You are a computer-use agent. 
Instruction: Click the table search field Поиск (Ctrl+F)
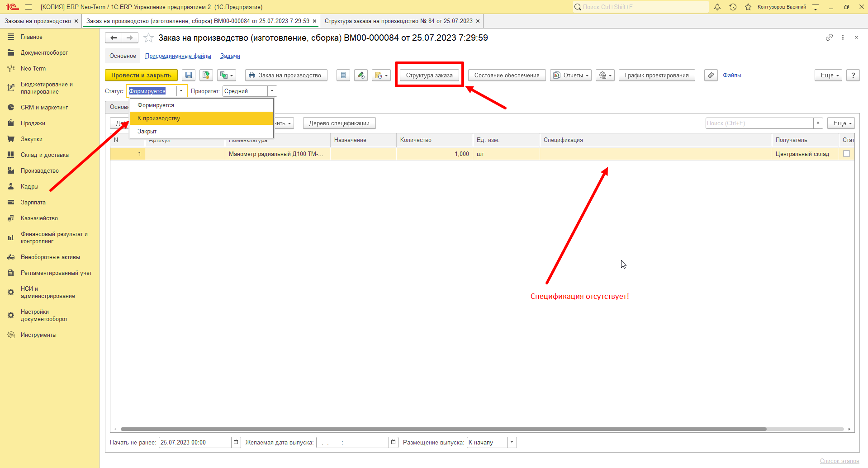[x=759, y=123]
